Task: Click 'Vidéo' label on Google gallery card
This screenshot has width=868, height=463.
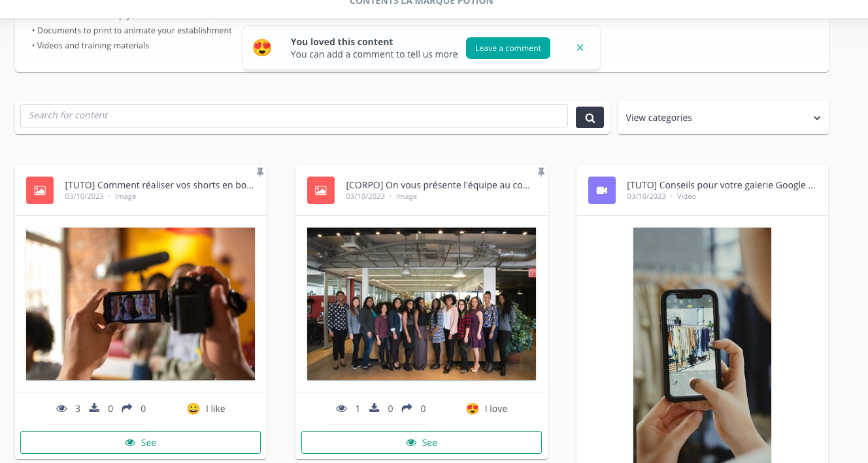Action: (686, 196)
